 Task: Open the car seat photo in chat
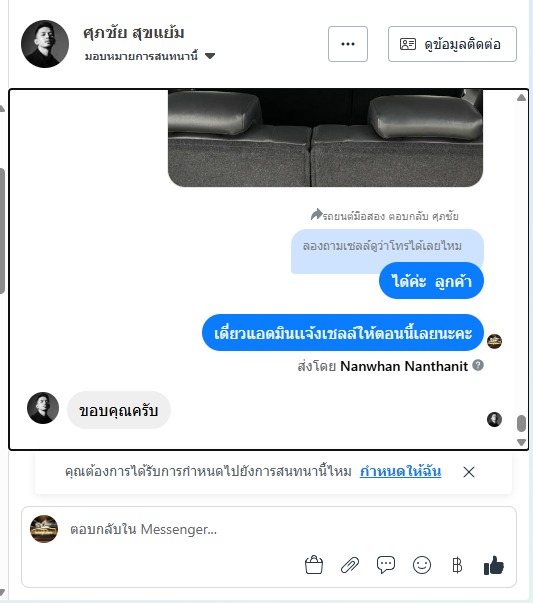click(325, 138)
